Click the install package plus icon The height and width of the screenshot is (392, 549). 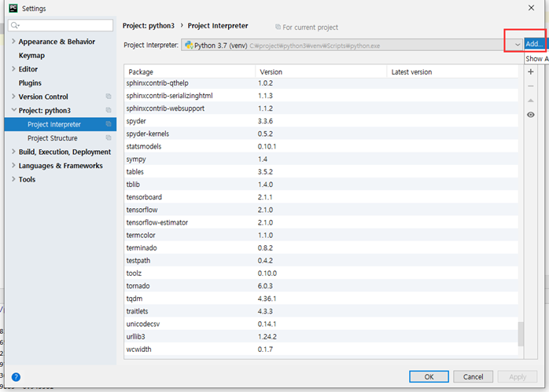[531, 71]
